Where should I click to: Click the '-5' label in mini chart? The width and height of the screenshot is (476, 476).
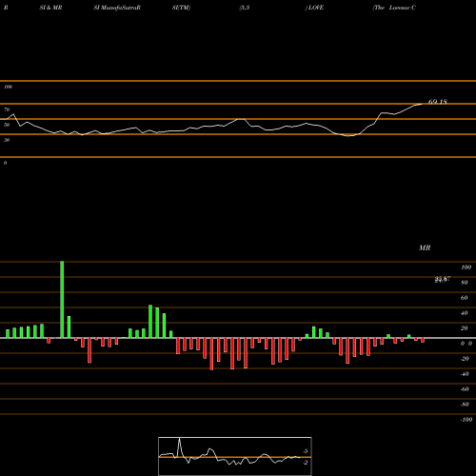[305, 451]
